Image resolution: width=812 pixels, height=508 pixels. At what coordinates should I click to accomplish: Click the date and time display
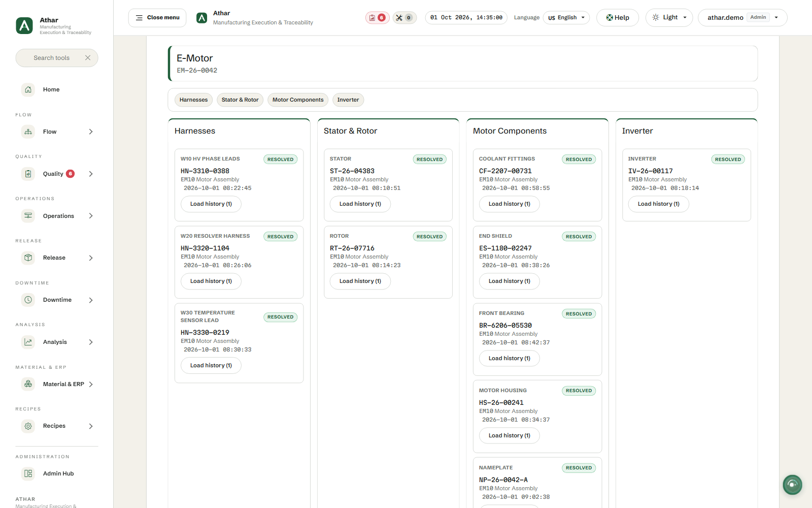(466, 18)
